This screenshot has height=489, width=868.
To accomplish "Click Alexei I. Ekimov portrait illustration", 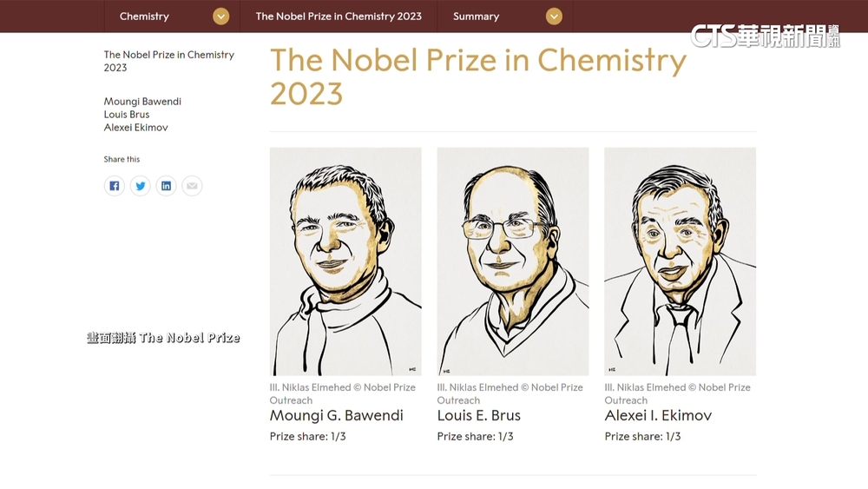I will tap(680, 261).
